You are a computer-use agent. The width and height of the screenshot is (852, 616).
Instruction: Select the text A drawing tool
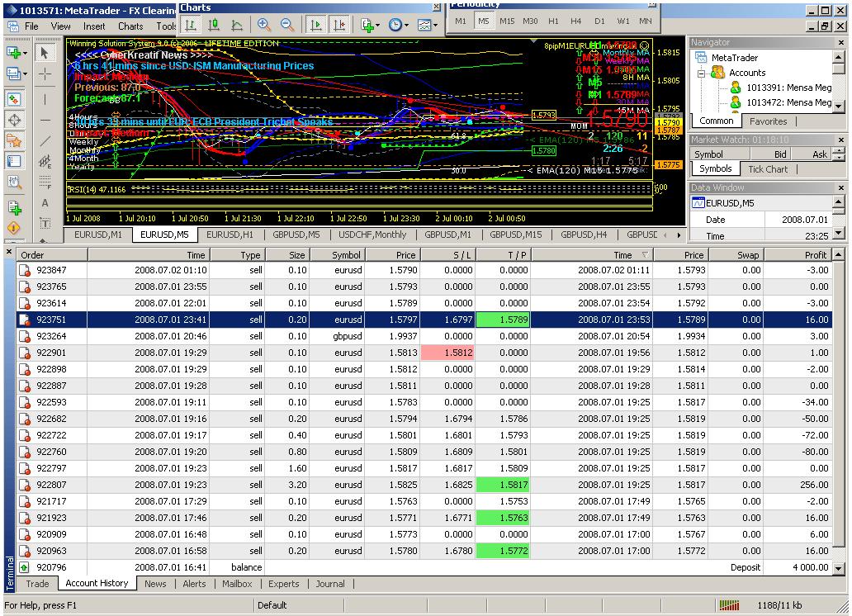[x=45, y=203]
